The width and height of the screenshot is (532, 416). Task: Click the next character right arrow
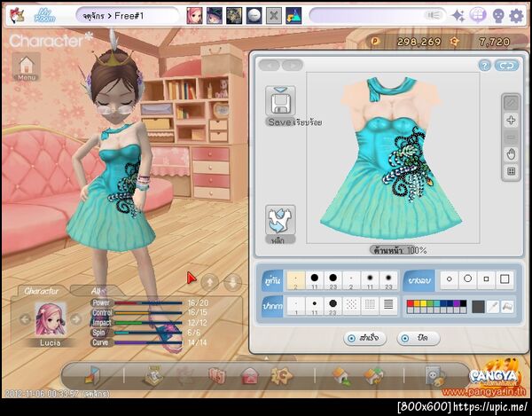click(76, 319)
